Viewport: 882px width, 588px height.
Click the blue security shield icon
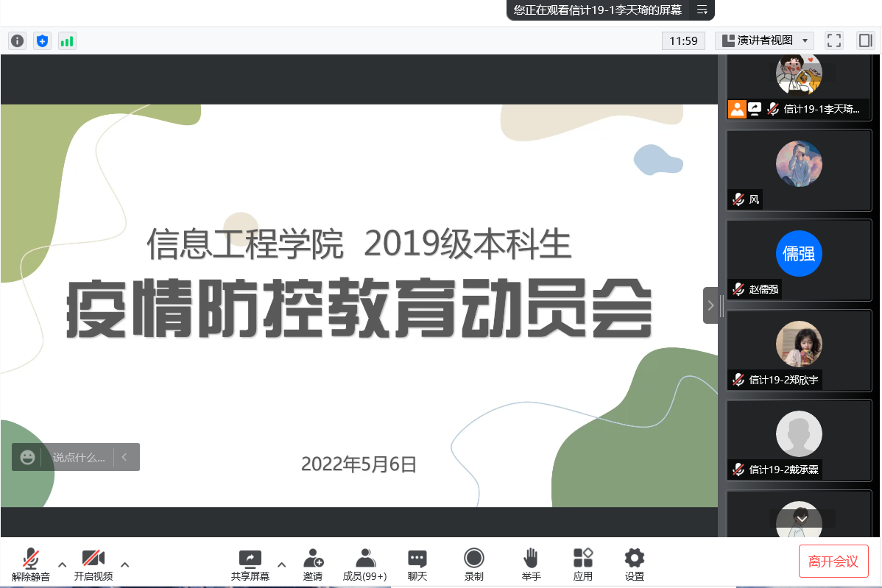pos(42,41)
